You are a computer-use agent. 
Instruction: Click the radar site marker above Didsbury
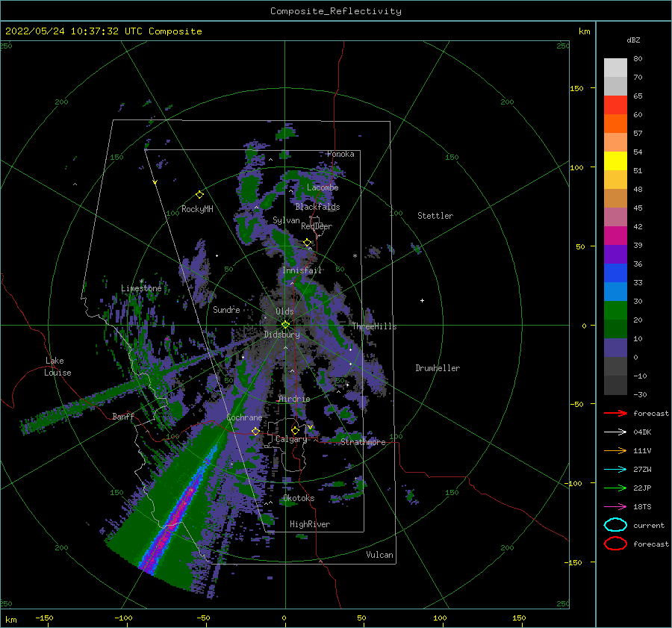coord(285,325)
